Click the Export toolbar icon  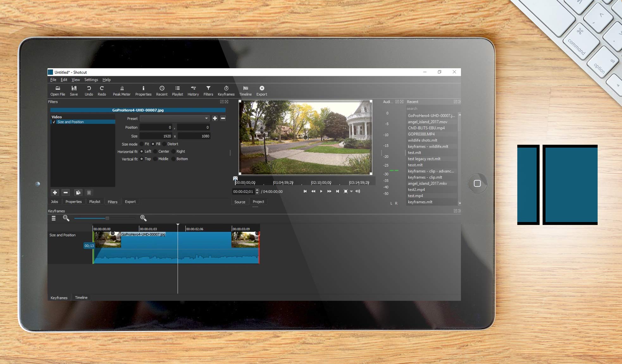tap(262, 91)
